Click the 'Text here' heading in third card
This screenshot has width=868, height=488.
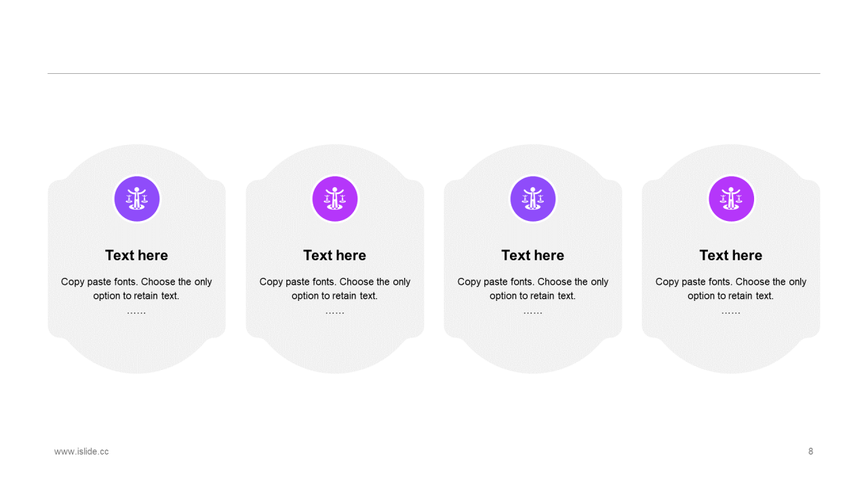[533, 256]
